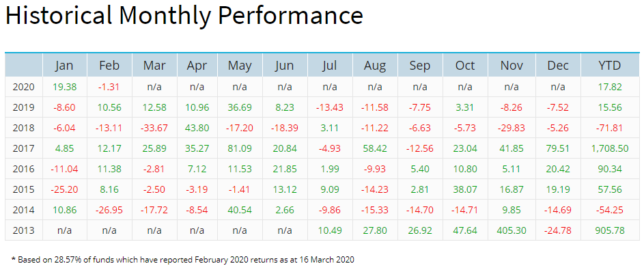Select the 2019 row label
Viewport: 644px width, 268px height.
pos(23,107)
